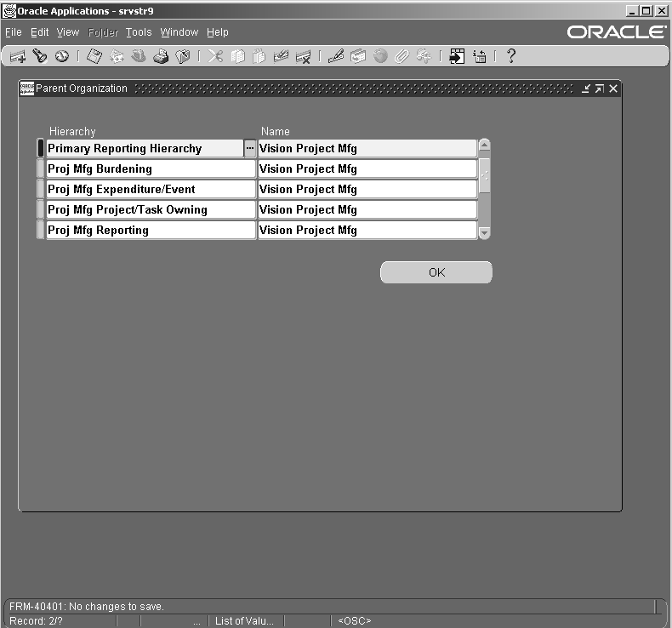Select the Proj Mfg Burdening hierarchy field
This screenshot has width=672, height=628.
point(151,168)
